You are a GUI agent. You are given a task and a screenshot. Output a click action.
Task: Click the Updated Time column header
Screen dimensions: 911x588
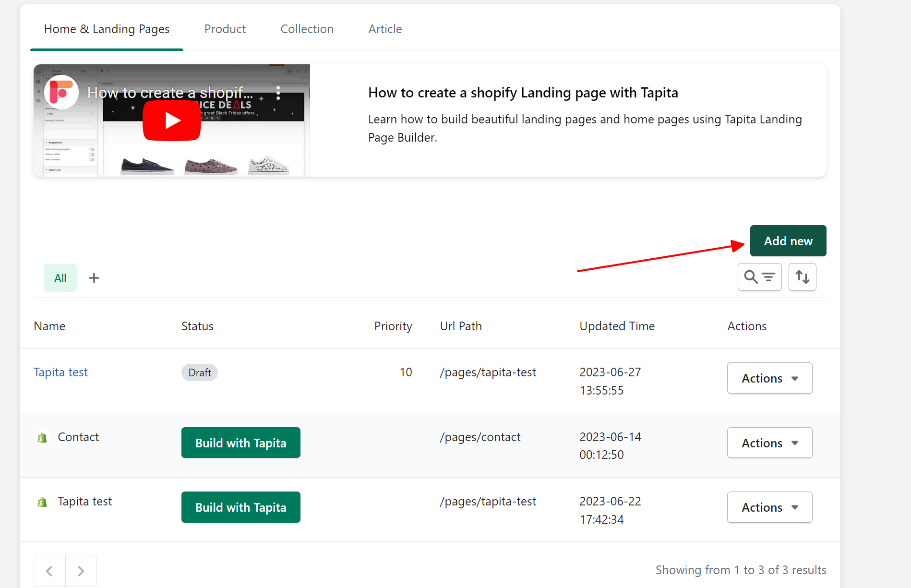click(617, 326)
